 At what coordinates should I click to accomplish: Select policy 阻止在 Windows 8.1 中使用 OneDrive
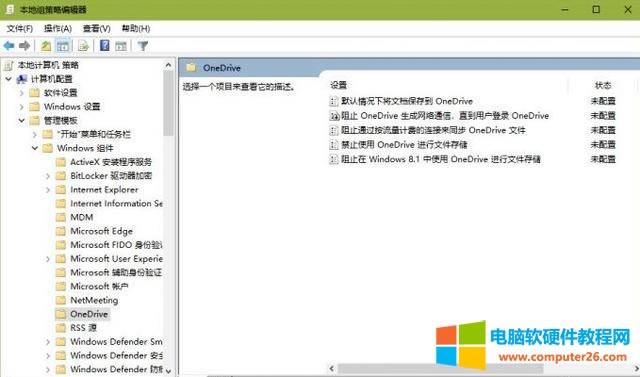click(441, 159)
